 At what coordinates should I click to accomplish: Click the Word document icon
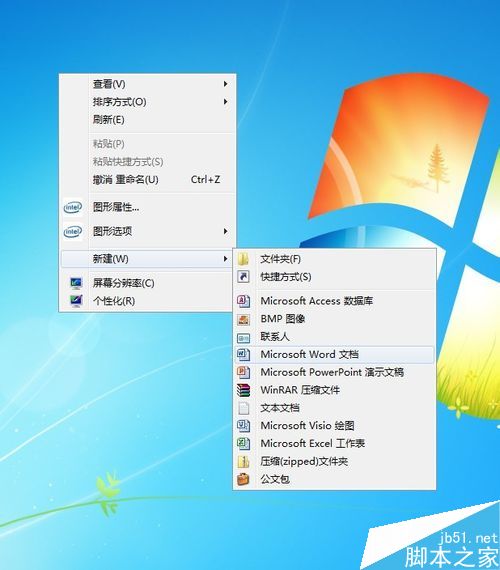(x=243, y=354)
